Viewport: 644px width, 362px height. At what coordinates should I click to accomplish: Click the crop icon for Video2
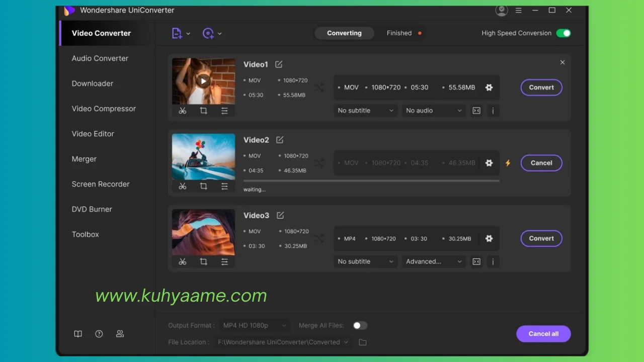pos(204,186)
